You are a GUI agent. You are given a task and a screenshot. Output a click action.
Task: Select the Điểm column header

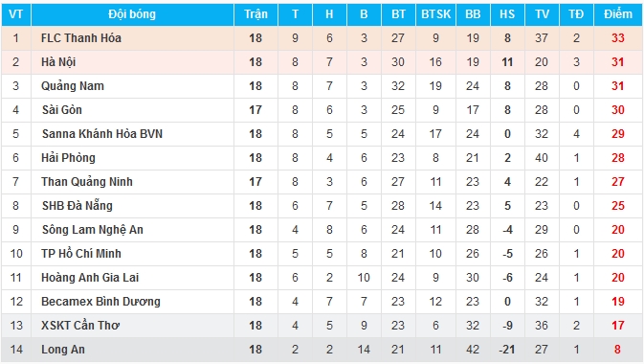pyautogui.click(x=618, y=14)
